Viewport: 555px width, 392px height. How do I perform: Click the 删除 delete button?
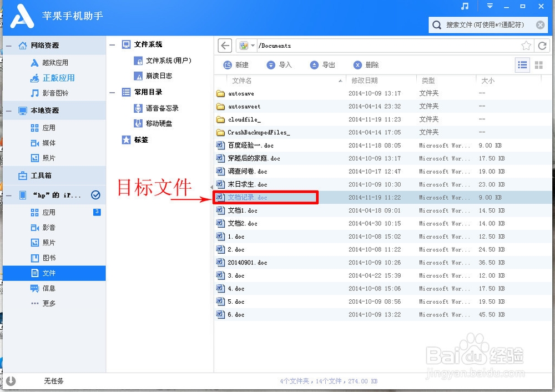click(x=366, y=64)
